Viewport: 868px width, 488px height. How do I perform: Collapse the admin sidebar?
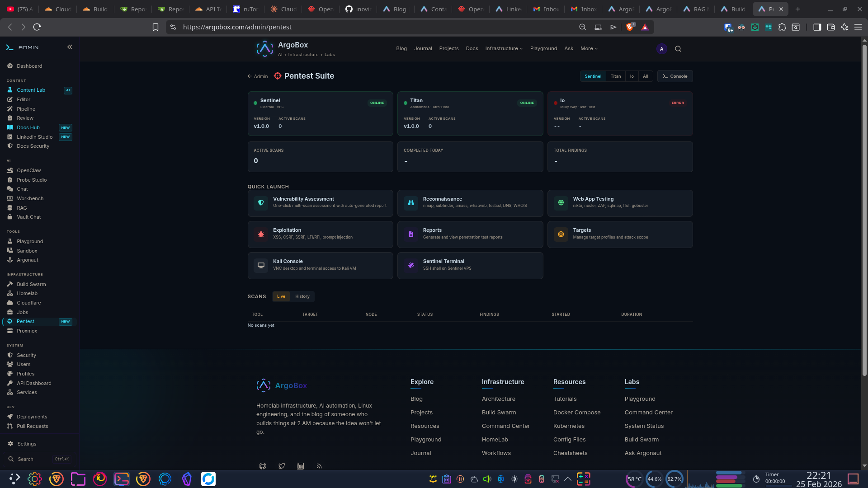(70, 47)
